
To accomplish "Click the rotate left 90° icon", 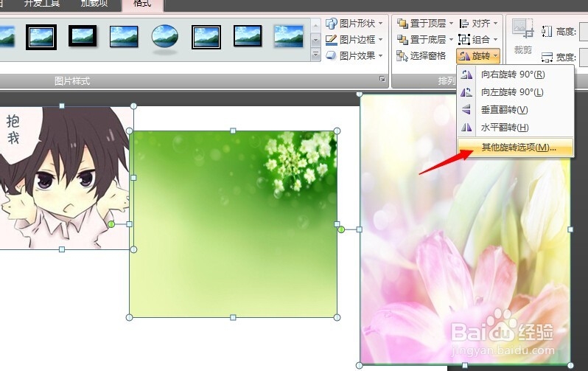I will pyautogui.click(x=466, y=92).
